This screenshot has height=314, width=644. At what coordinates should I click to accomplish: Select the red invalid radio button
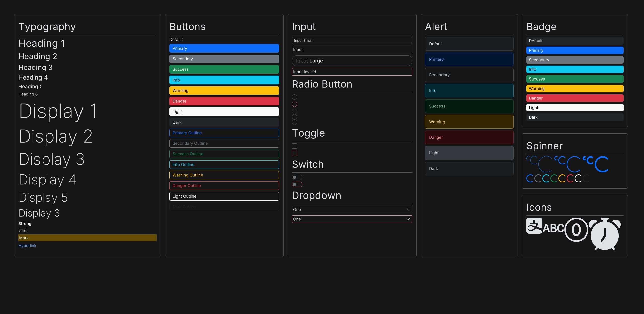(x=294, y=104)
